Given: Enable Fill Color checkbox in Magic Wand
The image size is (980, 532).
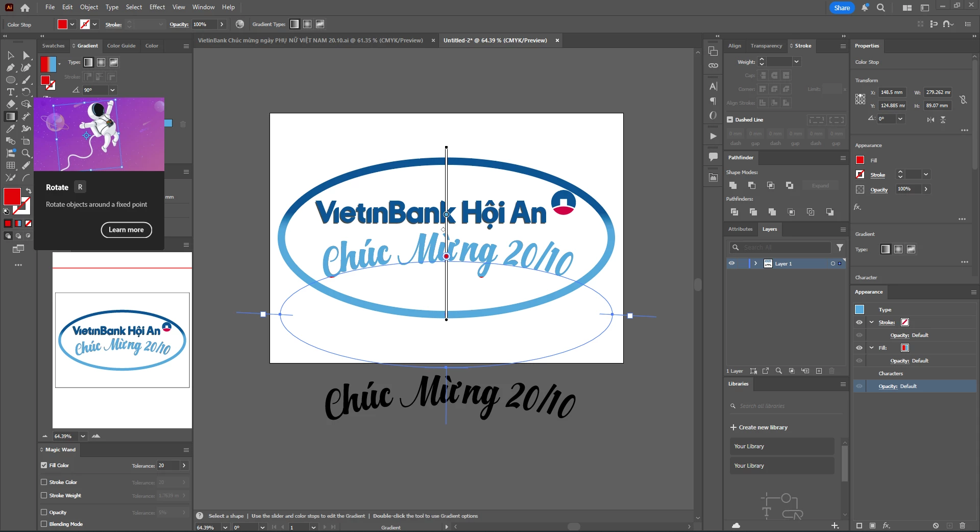Looking at the screenshot, I should 44,465.
